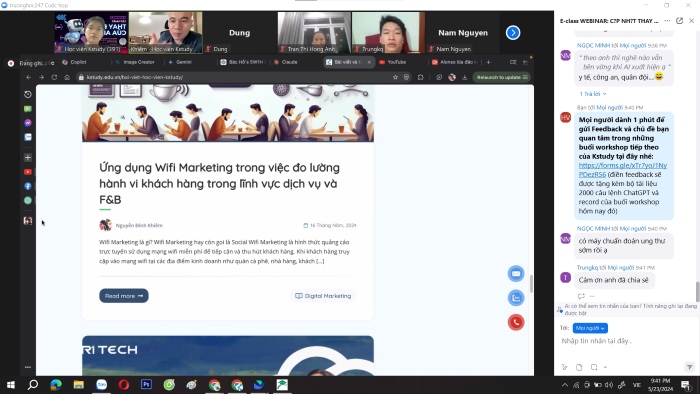Attach a file in chat
This screenshot has height=394, width=700.
click(579, 367)
